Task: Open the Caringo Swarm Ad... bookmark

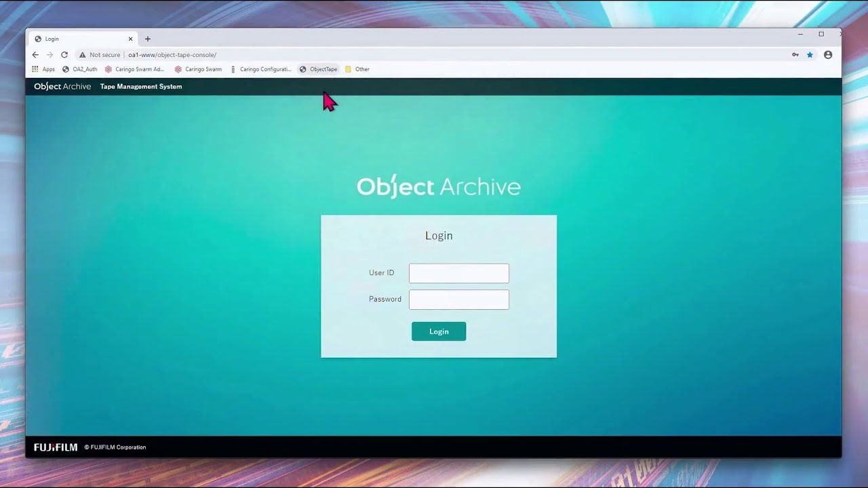Action: pyautogui.click(x=135, y=69)
